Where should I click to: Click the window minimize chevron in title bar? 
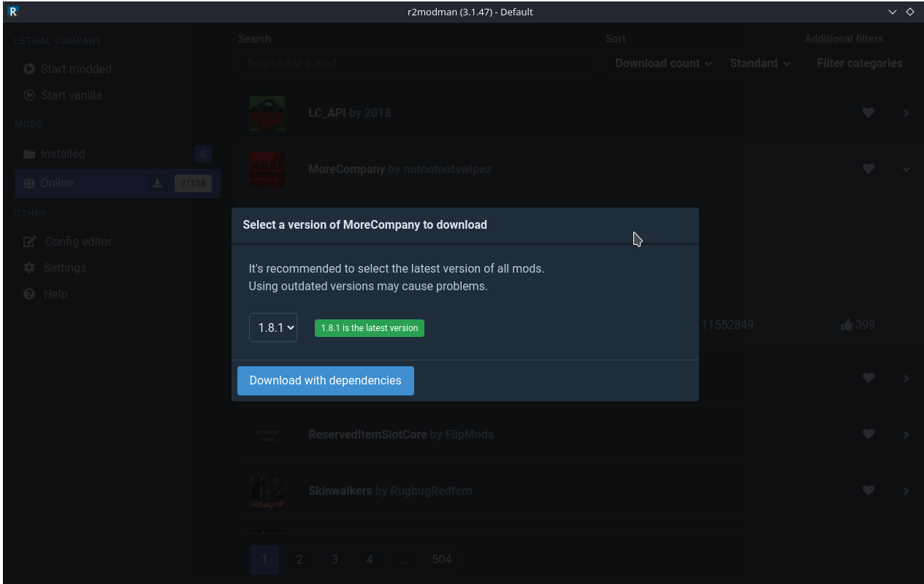[893, 12]
